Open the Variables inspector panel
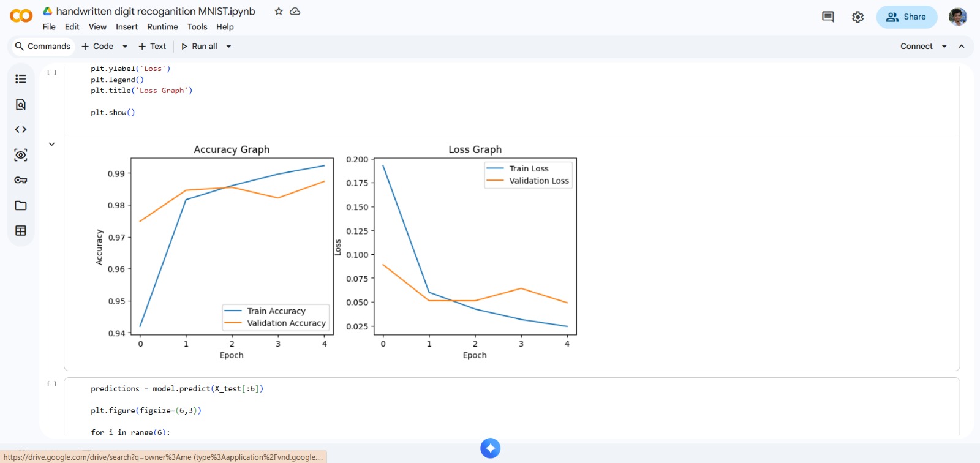Image resolution: width=980 pixels, height=463 pixels. [x=21, y=155]
